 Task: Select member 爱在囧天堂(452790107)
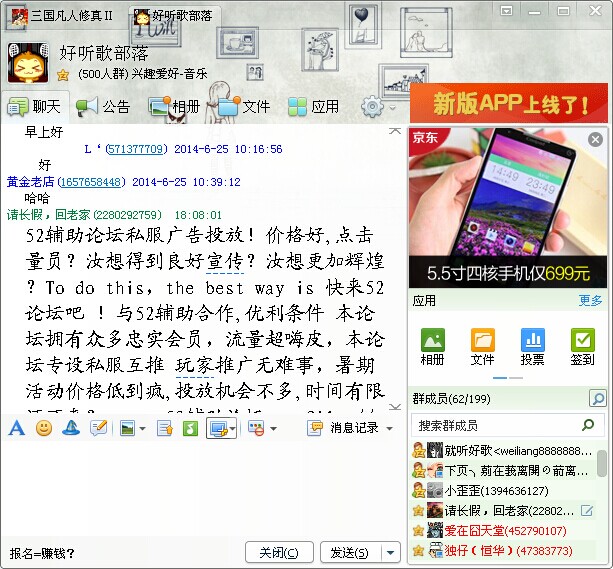(x=502, y=531)
